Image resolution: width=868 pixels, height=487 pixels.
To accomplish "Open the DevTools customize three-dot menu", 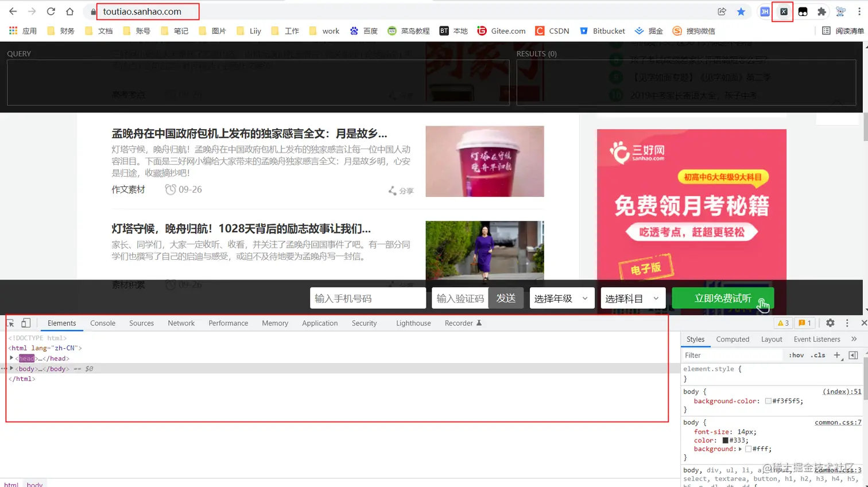I will 847,323.
